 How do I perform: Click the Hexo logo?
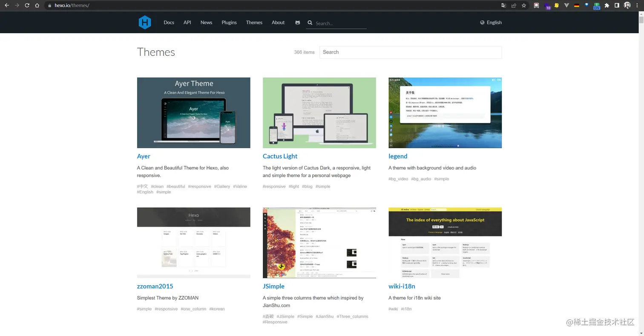point(145,22)
